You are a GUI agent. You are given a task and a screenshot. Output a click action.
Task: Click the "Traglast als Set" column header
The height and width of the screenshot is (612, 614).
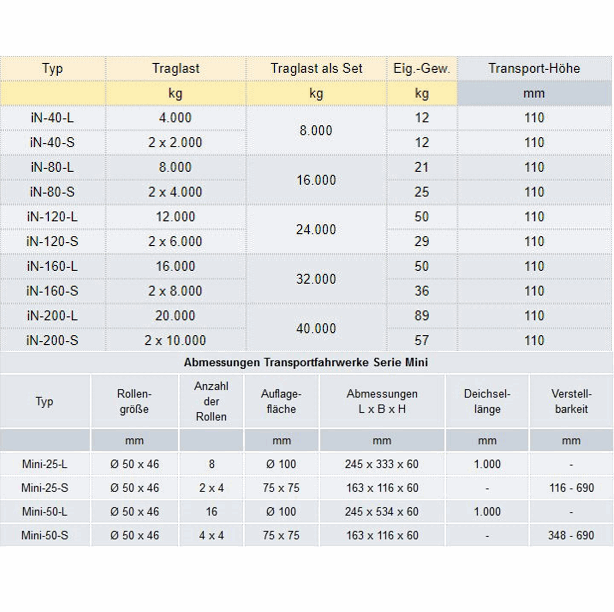pos(316,69)
